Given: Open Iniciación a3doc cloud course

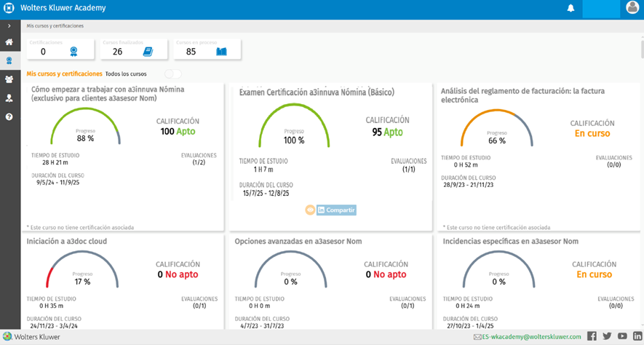Looking at the screenshot, I should [x=66, y=242].
